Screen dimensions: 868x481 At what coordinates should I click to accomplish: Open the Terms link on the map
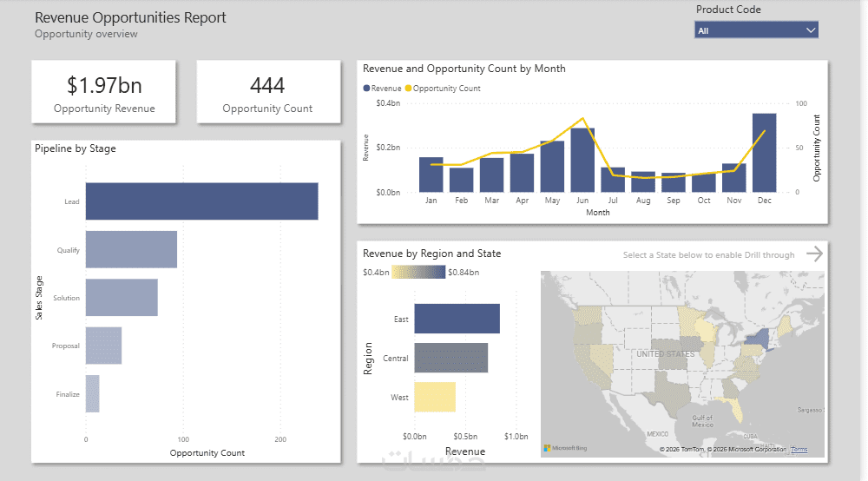coord(799,449)
